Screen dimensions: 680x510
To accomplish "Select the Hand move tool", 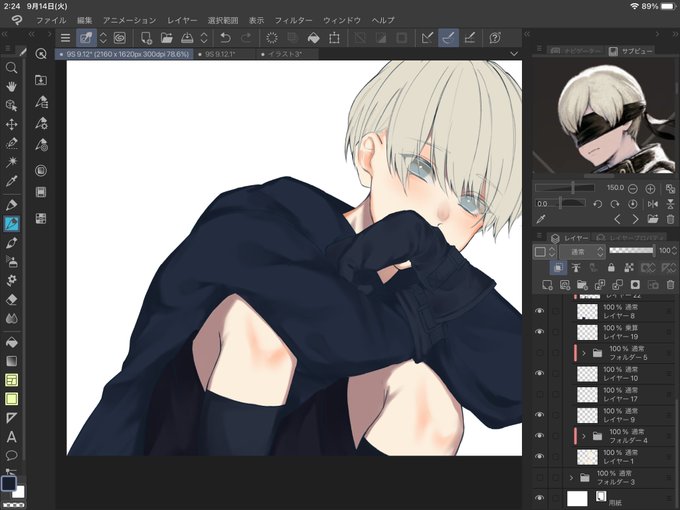I will coord(11,87).
